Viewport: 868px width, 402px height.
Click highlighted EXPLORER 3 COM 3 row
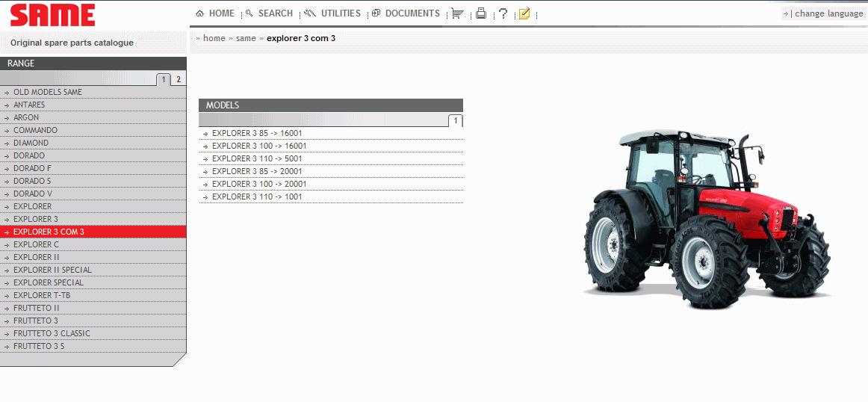(x=93, y=232)
